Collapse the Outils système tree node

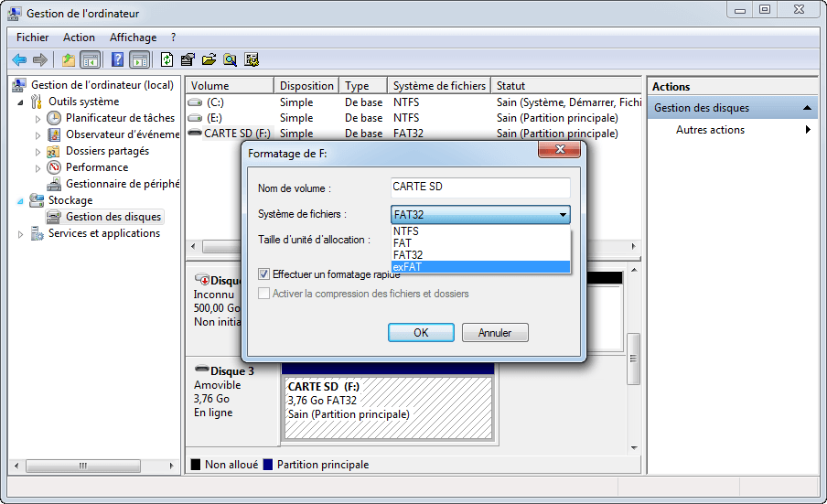coord(20,102)
